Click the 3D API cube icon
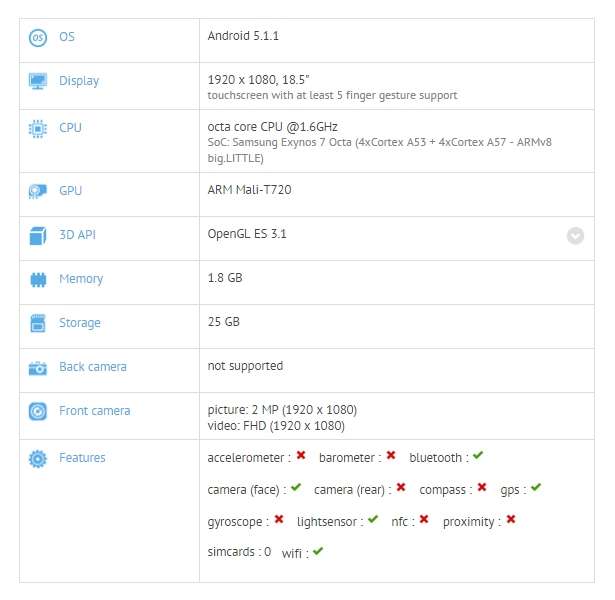 coord(38,236)
